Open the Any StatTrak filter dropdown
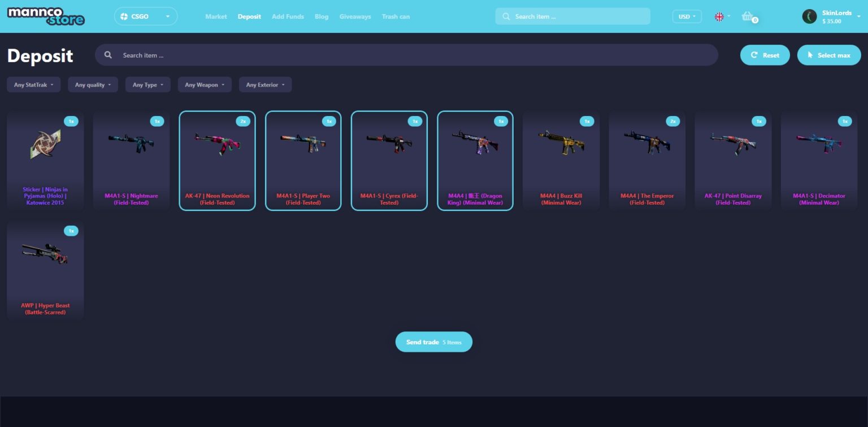This screenshot has height=427, width=868. pyautogui.click(x=33, y=85)
